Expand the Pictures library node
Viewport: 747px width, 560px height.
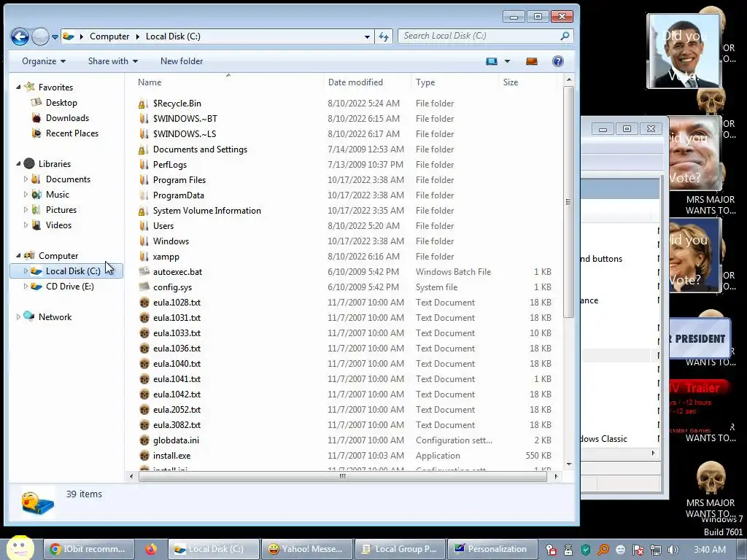(x=26, y=209)
